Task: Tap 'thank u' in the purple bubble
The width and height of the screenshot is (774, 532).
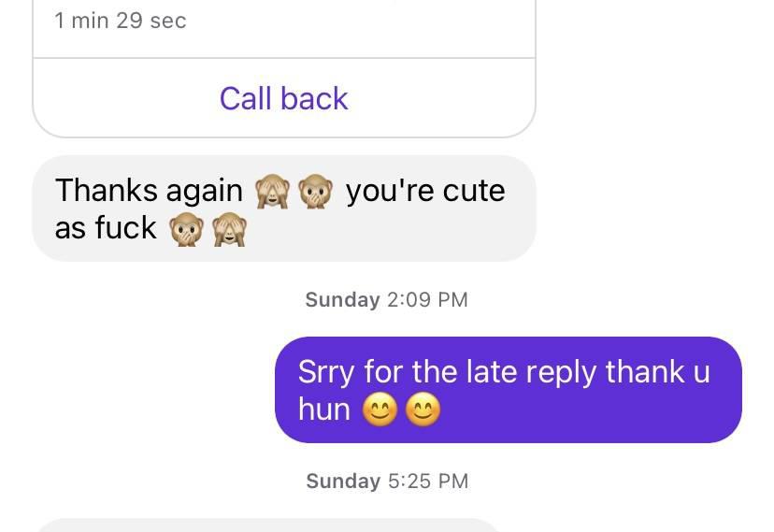Action: pos(657,371)
